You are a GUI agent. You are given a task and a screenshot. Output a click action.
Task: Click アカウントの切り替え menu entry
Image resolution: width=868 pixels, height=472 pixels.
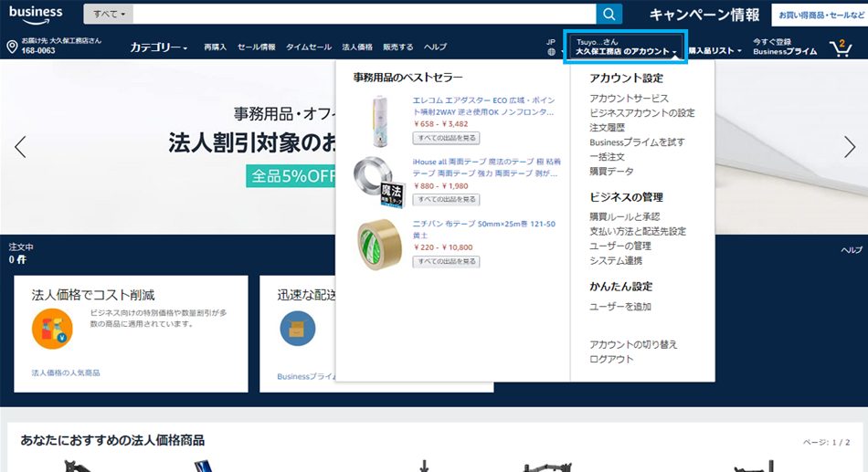(633, 344)
